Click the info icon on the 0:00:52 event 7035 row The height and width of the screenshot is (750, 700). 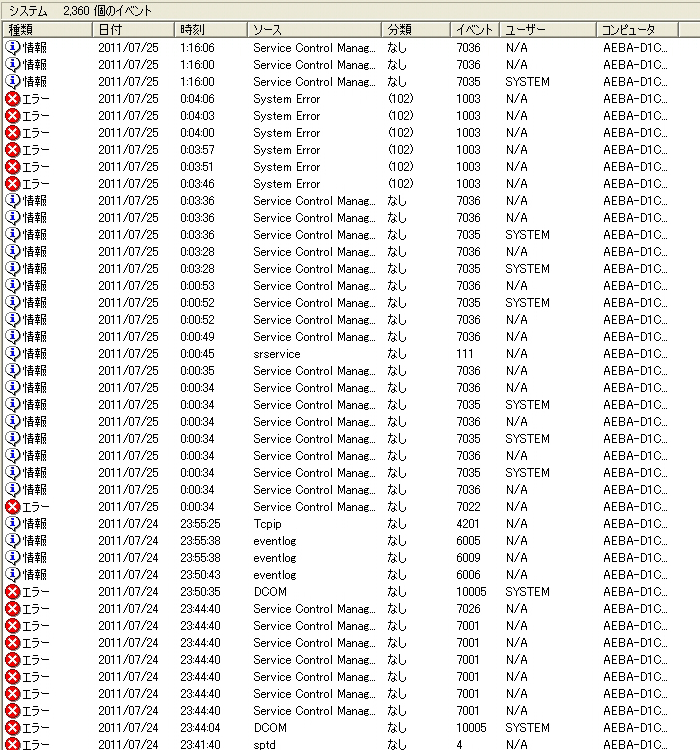coord(13,302)
